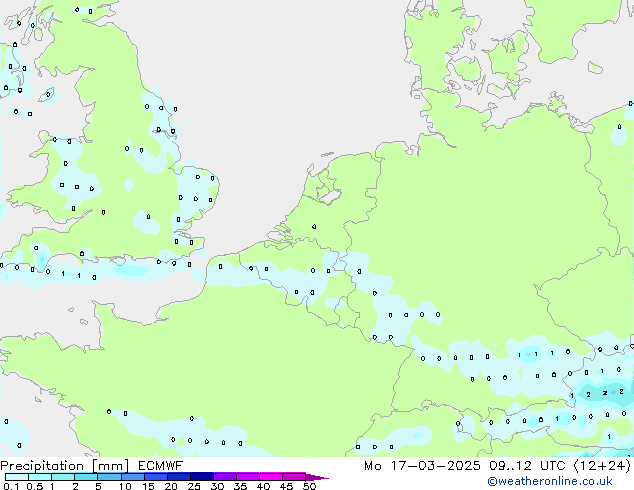Click the '(12+24)' forecast offset text
Viewport: 634px width, 490px height.
click(602, 466)
